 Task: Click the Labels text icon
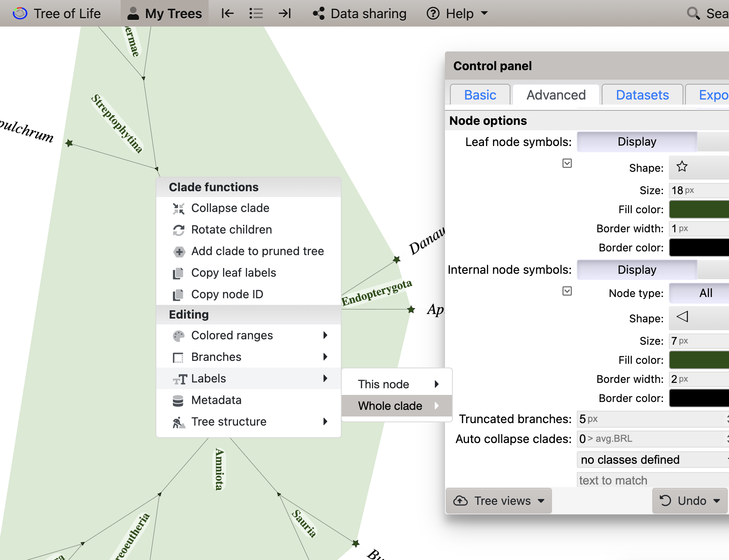click(x=180, y=379)
